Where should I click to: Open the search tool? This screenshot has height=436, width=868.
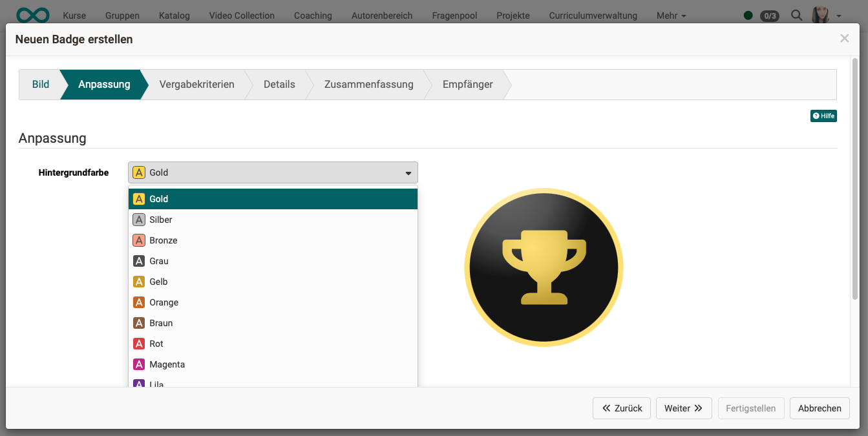796,15
